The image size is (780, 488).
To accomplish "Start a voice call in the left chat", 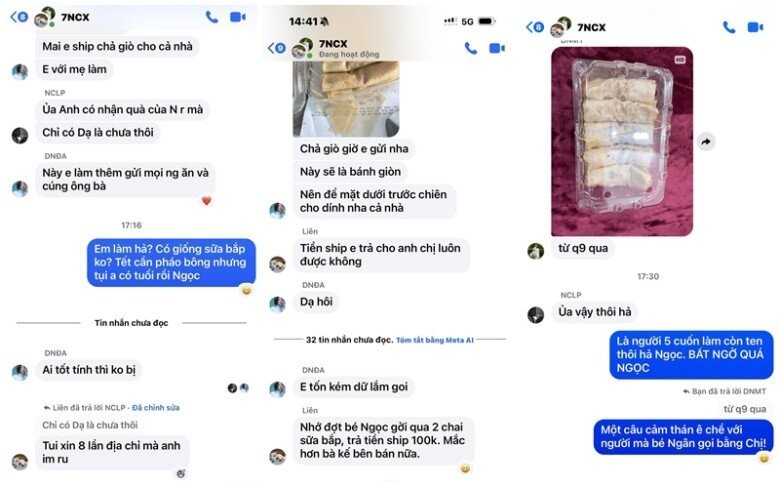I will tap(212, 17).
